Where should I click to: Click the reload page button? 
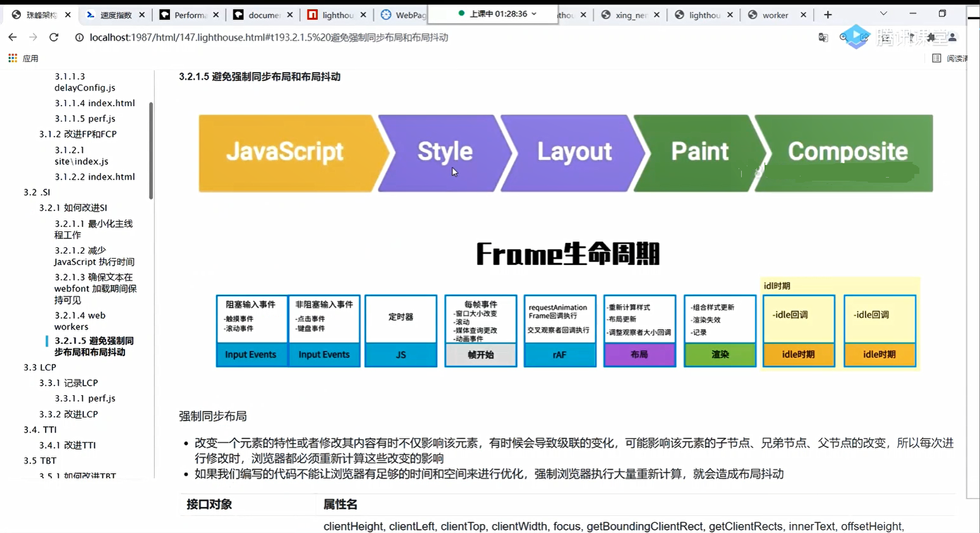(54, 37)
